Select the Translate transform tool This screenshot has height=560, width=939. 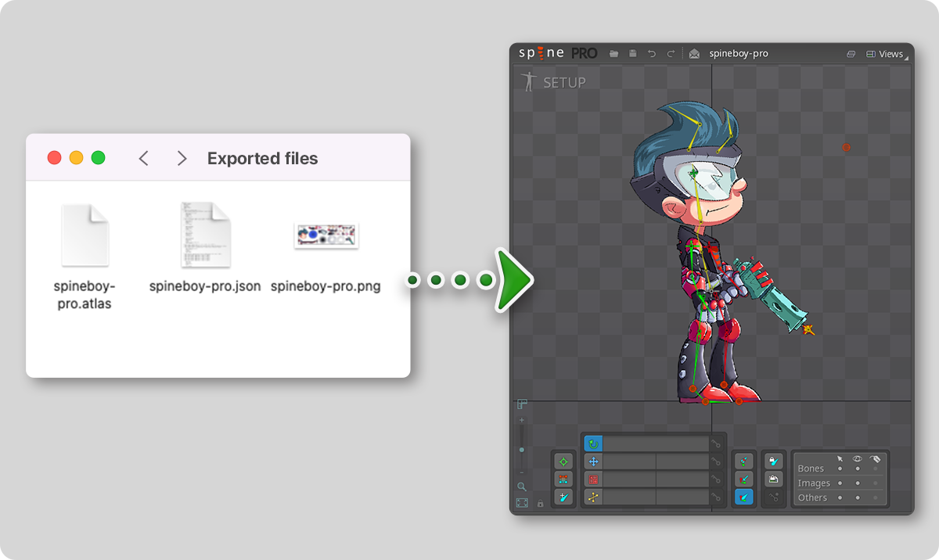pos(593,462)
